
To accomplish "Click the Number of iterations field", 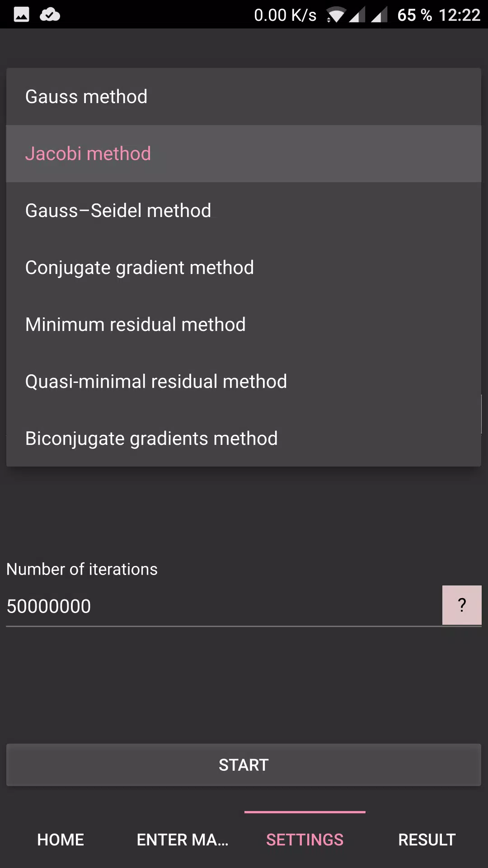I will point(224,606).
